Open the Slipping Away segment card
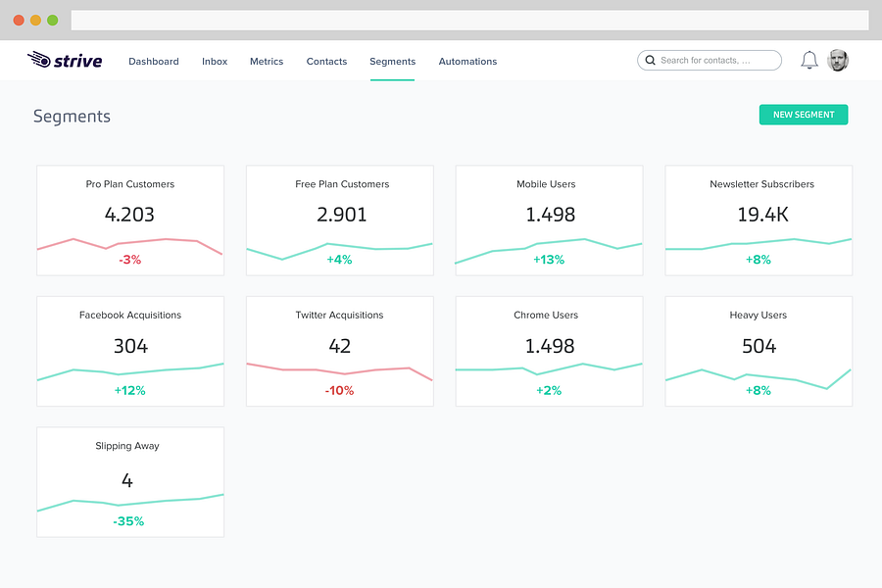 tap(130, 482)
